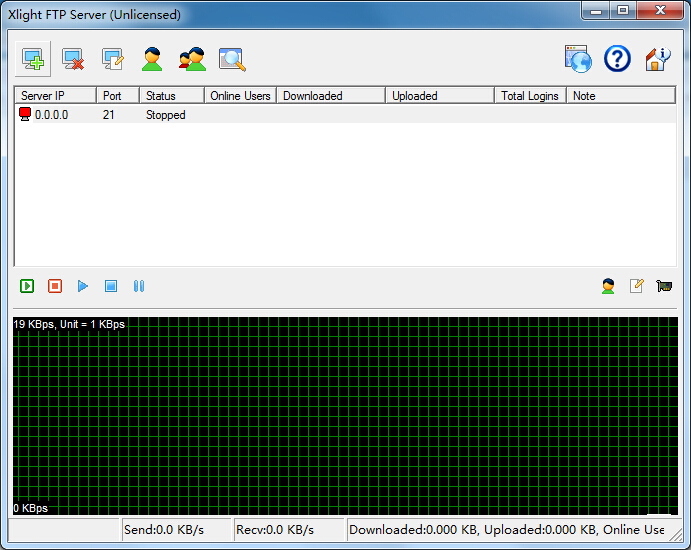Sort by Online Users column header

click(x=240, y=96)
